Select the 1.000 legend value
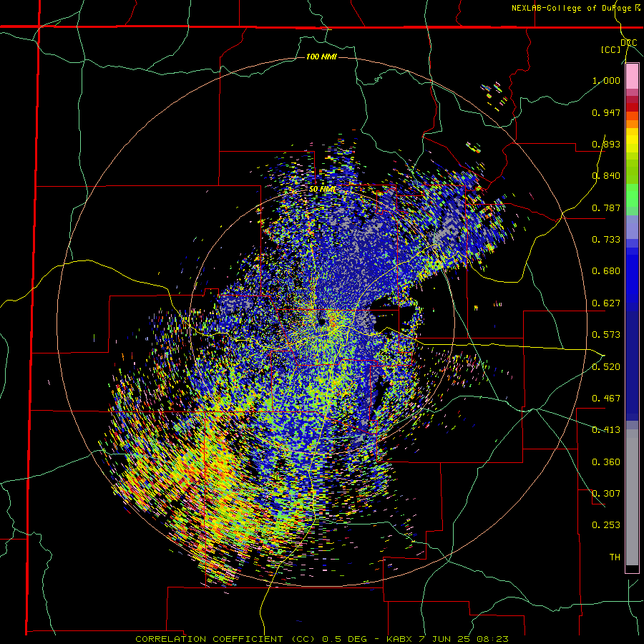 tap(606, 80)
